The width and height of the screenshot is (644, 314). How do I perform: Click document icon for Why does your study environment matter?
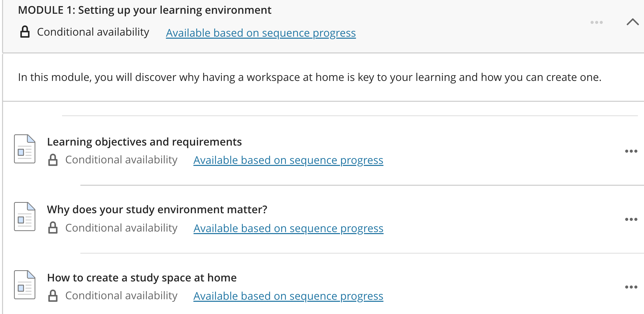[x=25, y=217]
